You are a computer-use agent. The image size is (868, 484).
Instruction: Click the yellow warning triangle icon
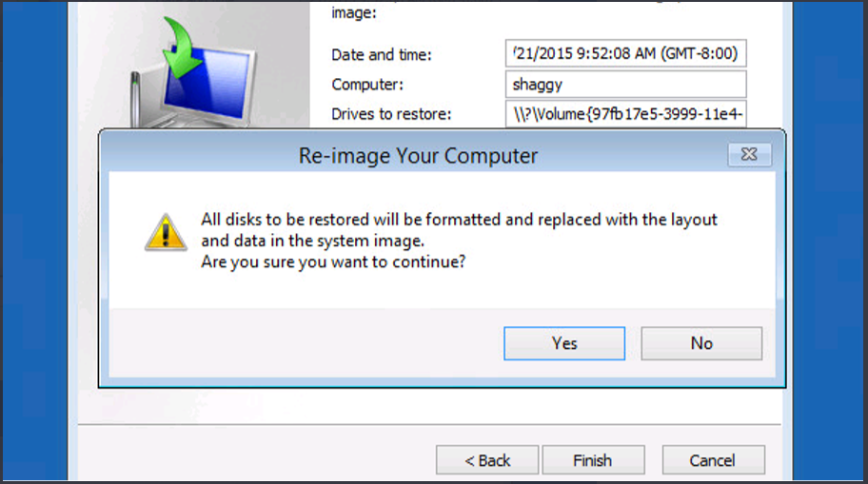click(x=166, y=232)
